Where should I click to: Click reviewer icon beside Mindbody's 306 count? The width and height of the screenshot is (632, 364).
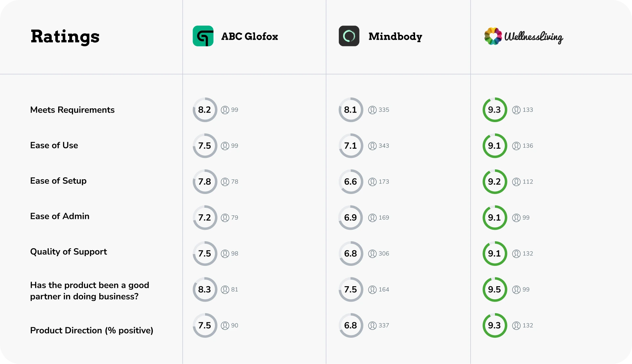point(372,254)
